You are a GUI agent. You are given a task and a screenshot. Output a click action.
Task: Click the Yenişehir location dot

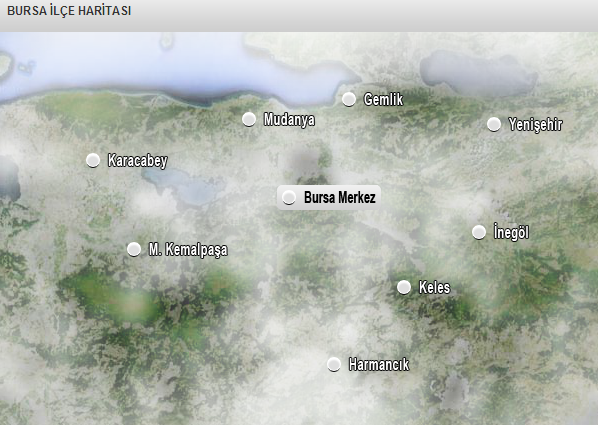[494, 124]
